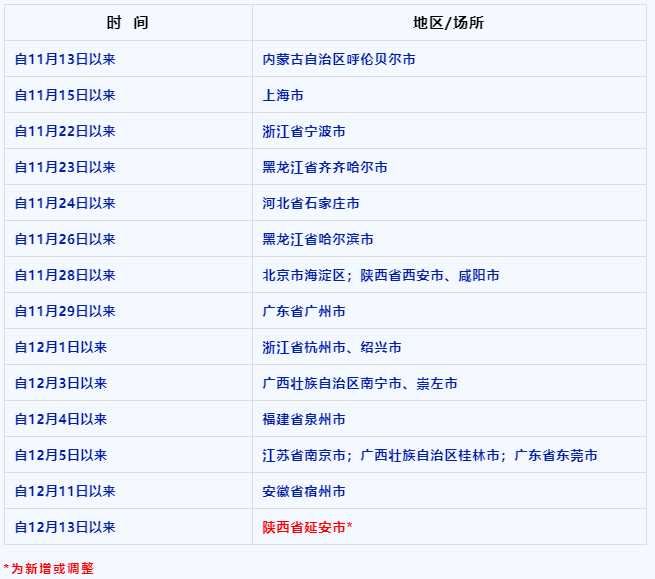Click the 上海市 cell

449,95
